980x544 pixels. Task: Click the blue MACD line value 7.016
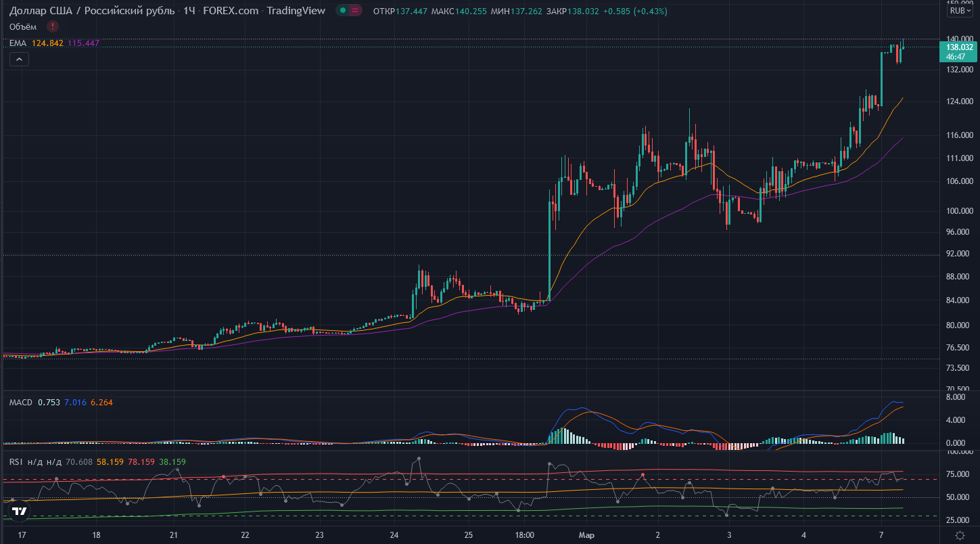tap(75, 403)
